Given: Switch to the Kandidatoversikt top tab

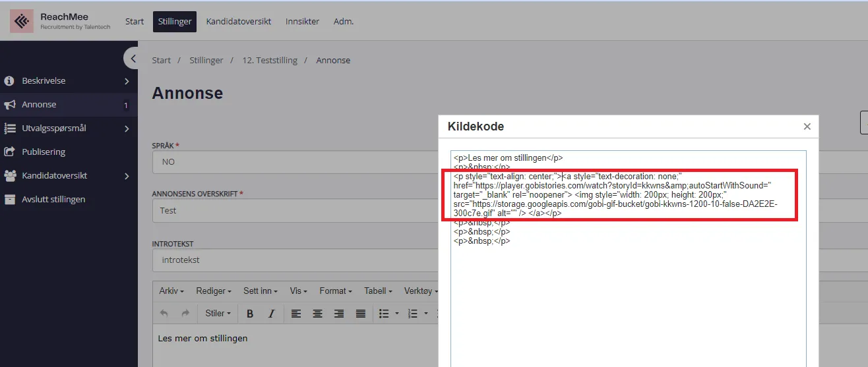Looking at the screenshot, I should click(x=238, y=21).
